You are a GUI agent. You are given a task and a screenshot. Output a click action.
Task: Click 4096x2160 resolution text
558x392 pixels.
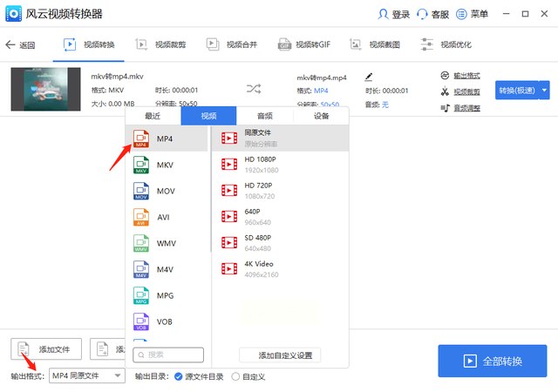pyautogui.click(x=262, y=275)
